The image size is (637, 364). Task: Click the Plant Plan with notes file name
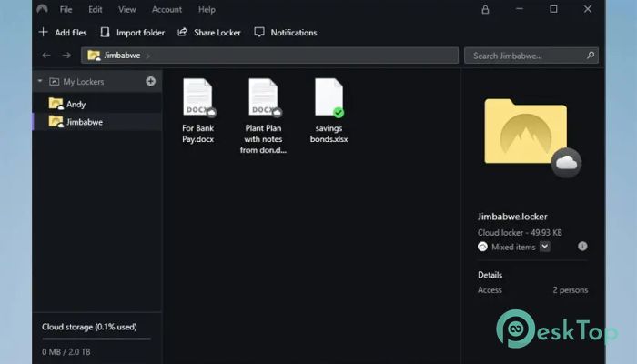(263, 139)
